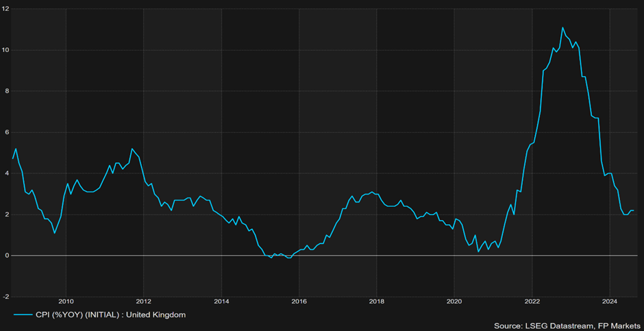Click the 4 y-axis label
Viewport: 644px width, 331px height.
click(x=8, y=173)
